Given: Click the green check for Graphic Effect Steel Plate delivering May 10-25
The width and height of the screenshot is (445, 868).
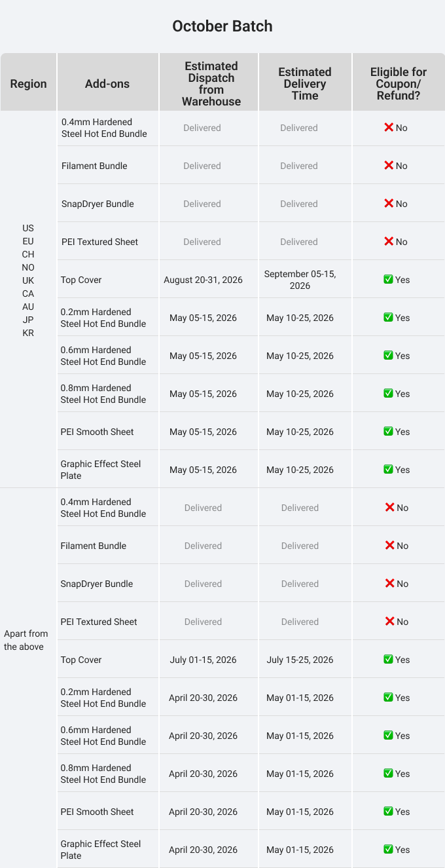Looking at the screenshot, I should pyautogui.click(x=388, y=470).
